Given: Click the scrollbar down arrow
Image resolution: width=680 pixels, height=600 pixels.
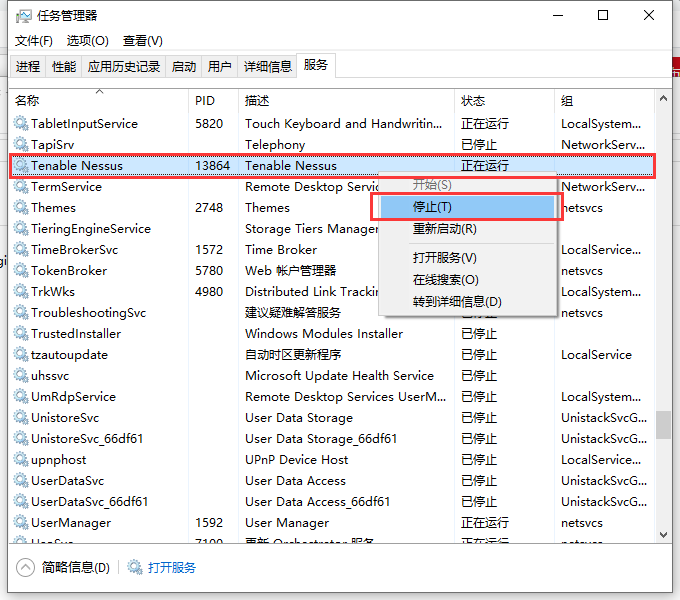Looking at the screenshot, I should pos(663,535).
